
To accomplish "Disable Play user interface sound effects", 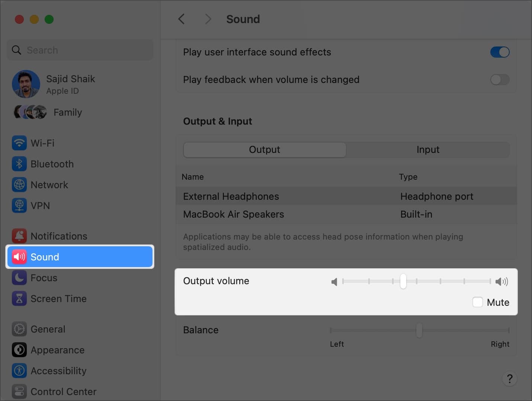I will [500, 52].
